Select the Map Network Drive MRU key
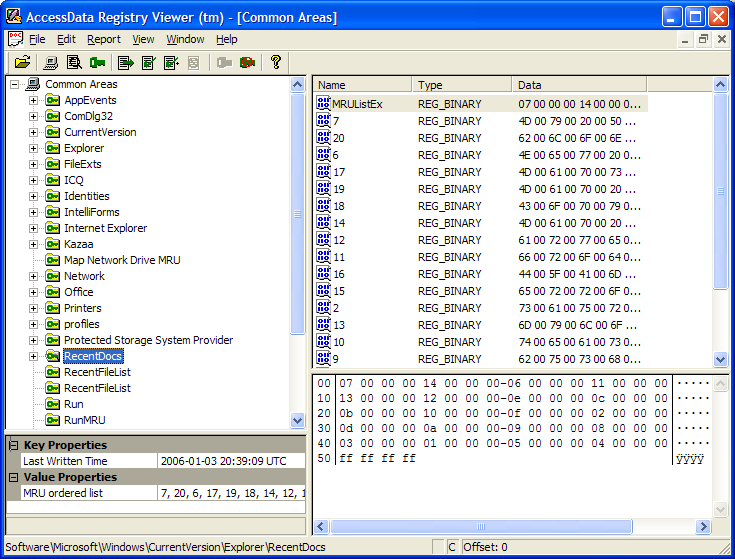The height and width of the screenshot is (559, 735). pos(122,260)
